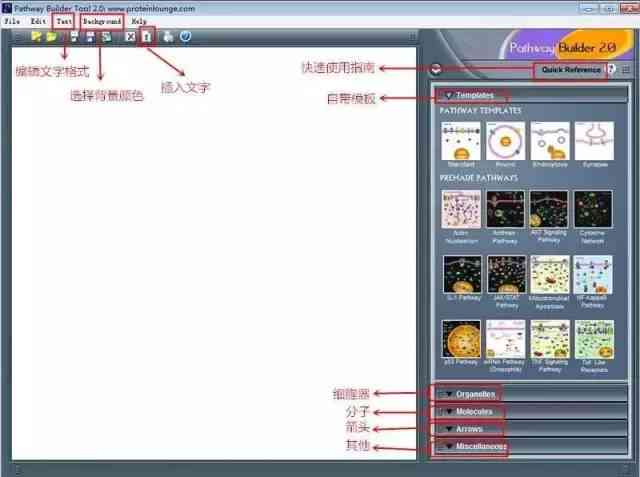Image resolution: width=640 pixels, height=477 pixels.
Task: Open the Anthrax Pathway thumbnail
Action: point(505,209)
